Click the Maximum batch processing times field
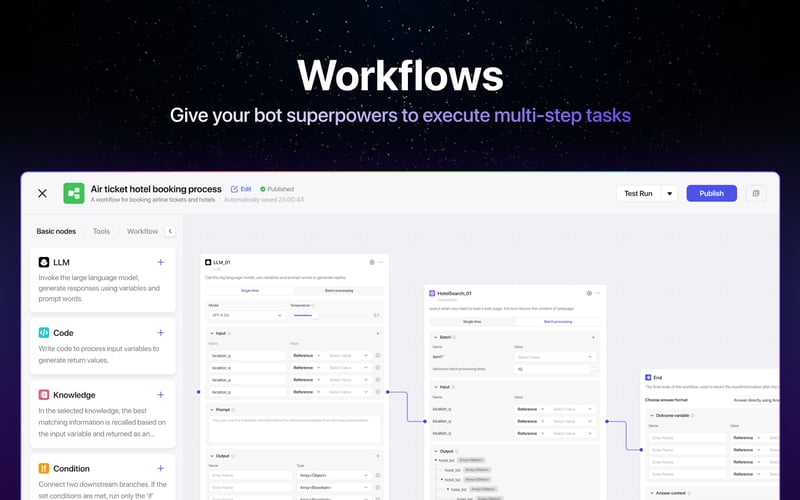This screenshot has height=500, width=800. [x=553, y=369]
